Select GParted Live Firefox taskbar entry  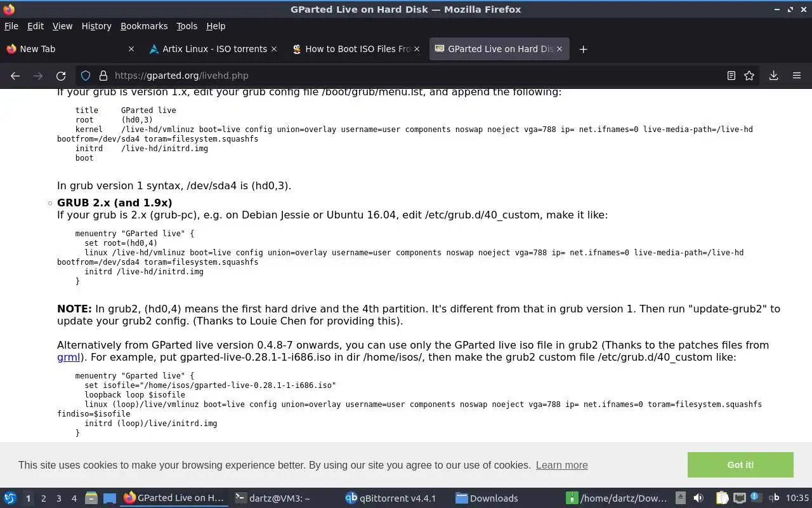point(174,498)
